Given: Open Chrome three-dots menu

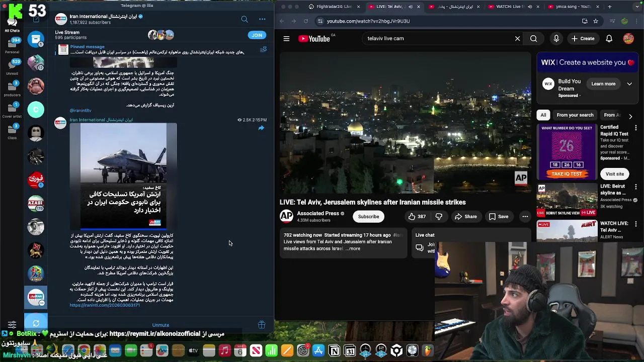Looking at the screenshot, I should (635, 21).
